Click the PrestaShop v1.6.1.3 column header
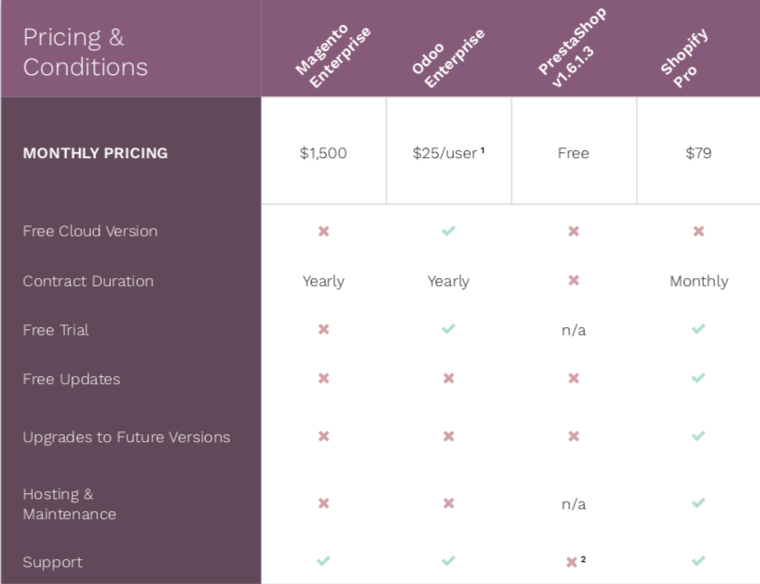 tap(572, 48)
